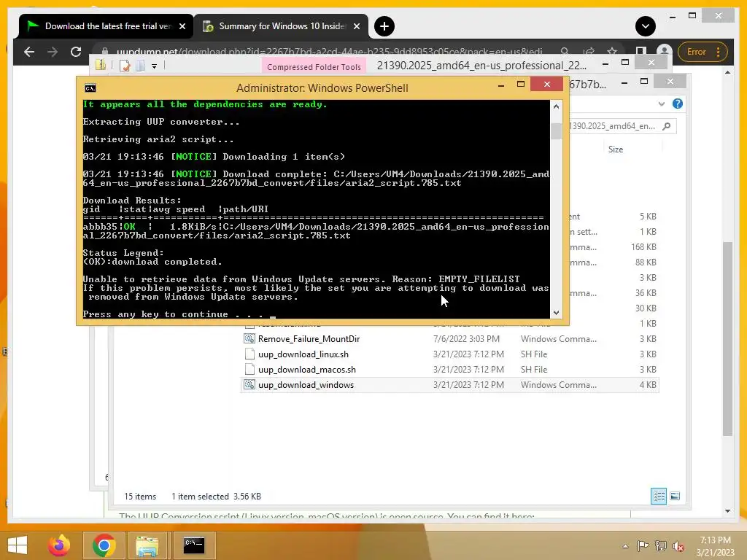Open the Chrome tab search dropdown

pyautogui.click(x=645, y=26)
